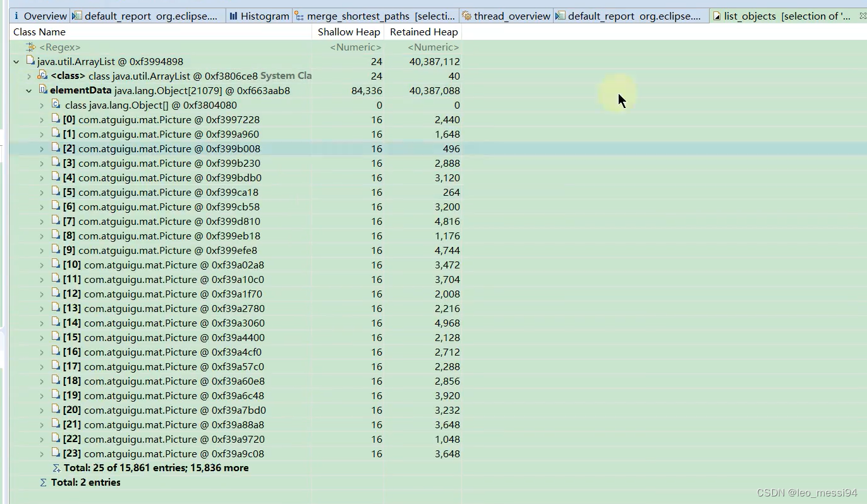Click the object icon of java.util.ArrayList root
This screenshot has height=504, width=867.
pos(30,61)
